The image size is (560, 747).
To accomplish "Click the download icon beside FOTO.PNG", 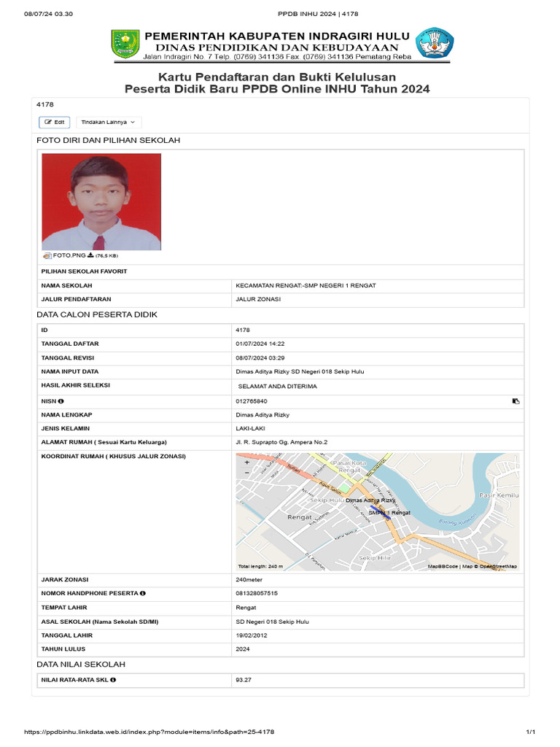I will point(90,255).
